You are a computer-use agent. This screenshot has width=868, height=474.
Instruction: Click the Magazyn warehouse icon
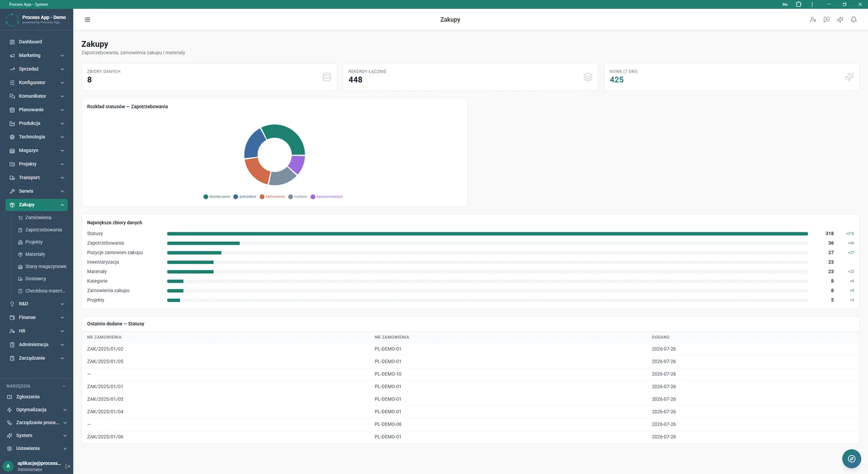click(x=12, y=150)
